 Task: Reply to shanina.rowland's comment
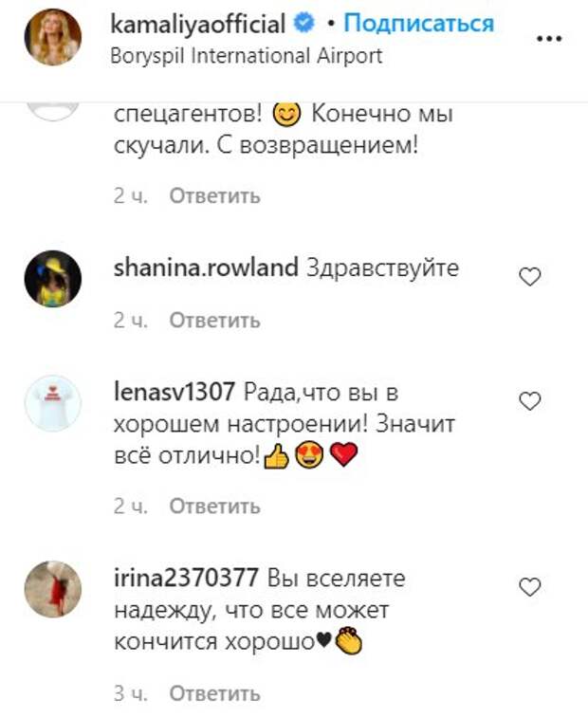point(214,320)
